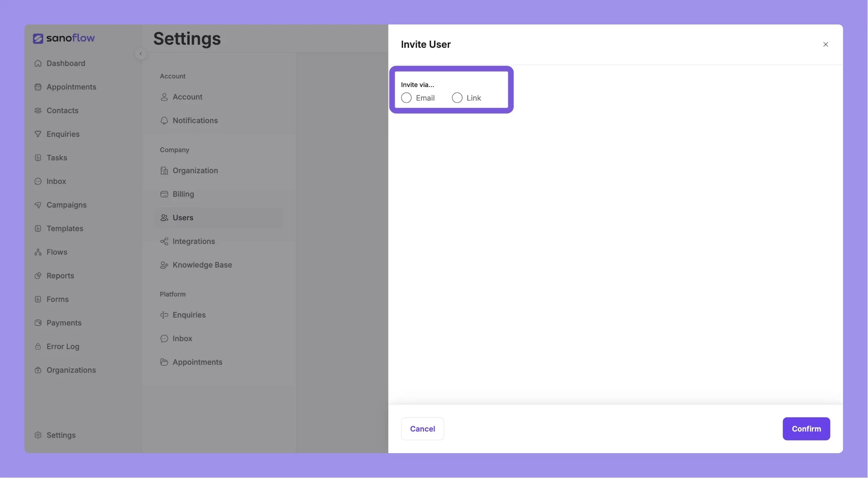
Task: Open Templates document icon
Action: click(38, 229)
